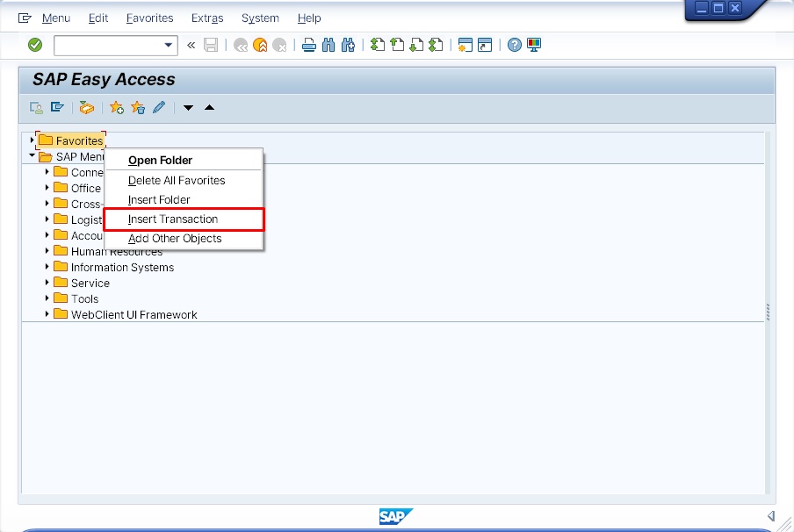Viewport: 794px width, 532px height.
Task: Click the splitter handle at right edge
Action: [768, 312]
